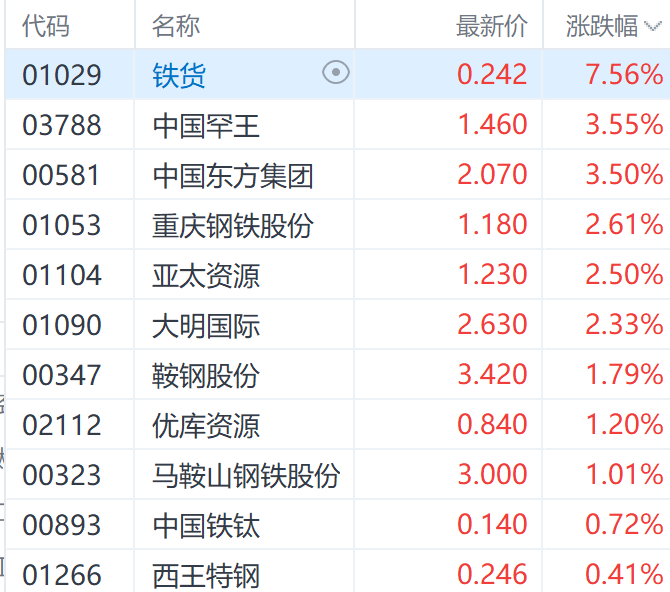This screenshot has height=592, width=670.
Task: Open the 马鞍山钢铁股份 stock row
Action: click(246, 476)
